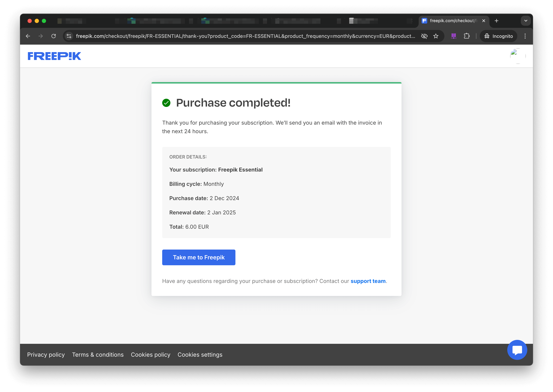The height and width of the screenshot is (392, 553).
Task: Go back with browser back arrow
Action: click(28, 36)
